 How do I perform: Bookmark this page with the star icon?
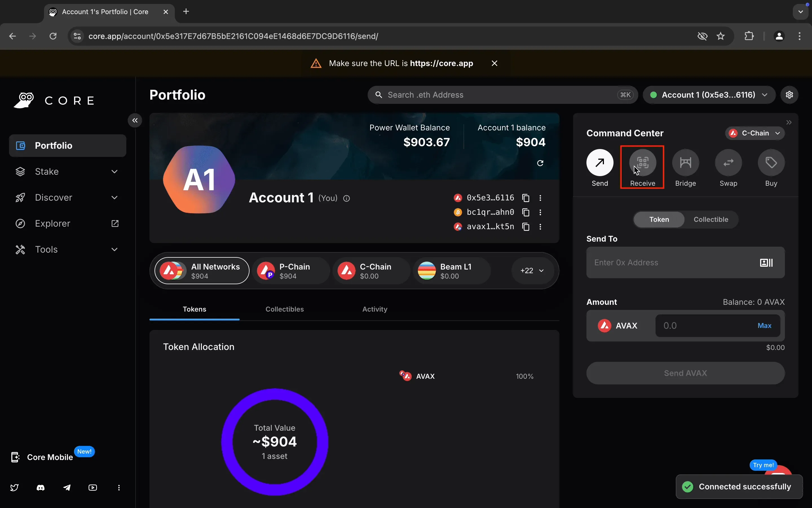coord(721,36)
